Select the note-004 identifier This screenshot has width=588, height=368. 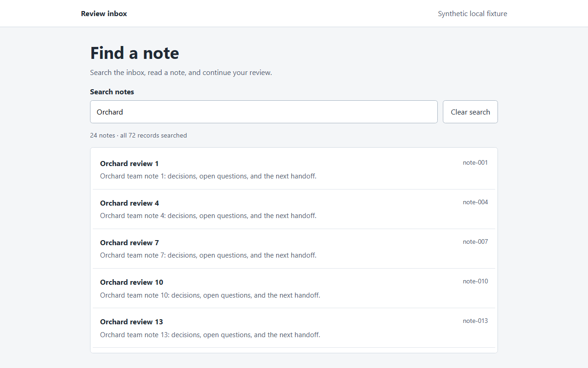click(x=475, y=202)
